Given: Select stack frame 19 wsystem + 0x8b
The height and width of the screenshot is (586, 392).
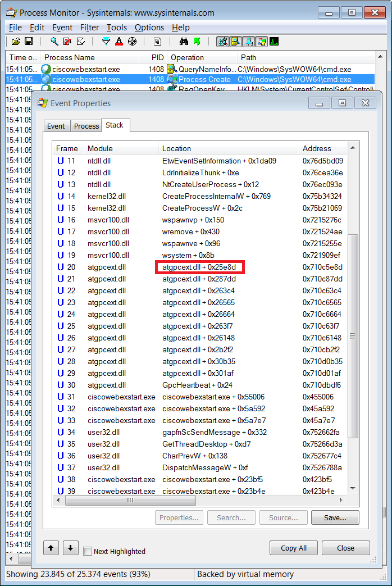Looking at the screenshot, I should pos(200,255).
